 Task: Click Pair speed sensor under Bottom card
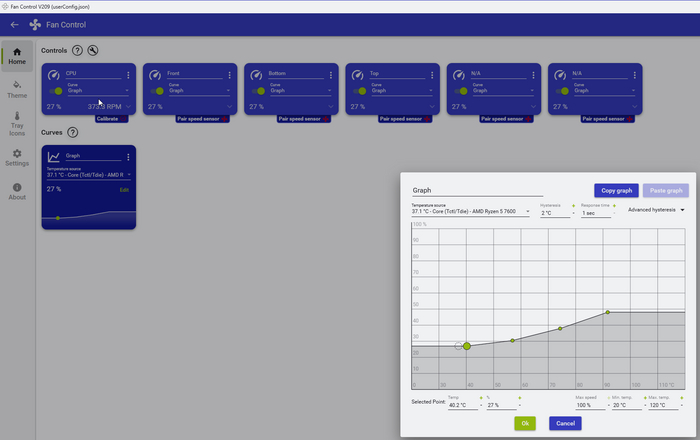304,119
